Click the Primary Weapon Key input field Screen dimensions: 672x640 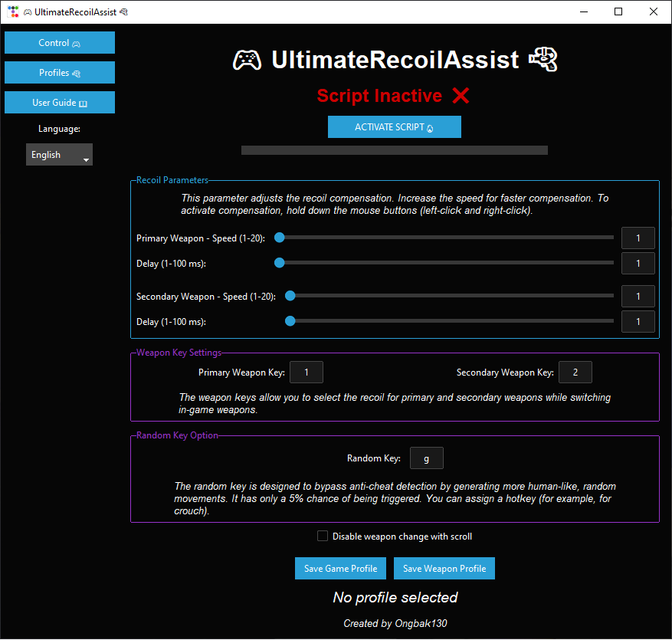[306, 372]
